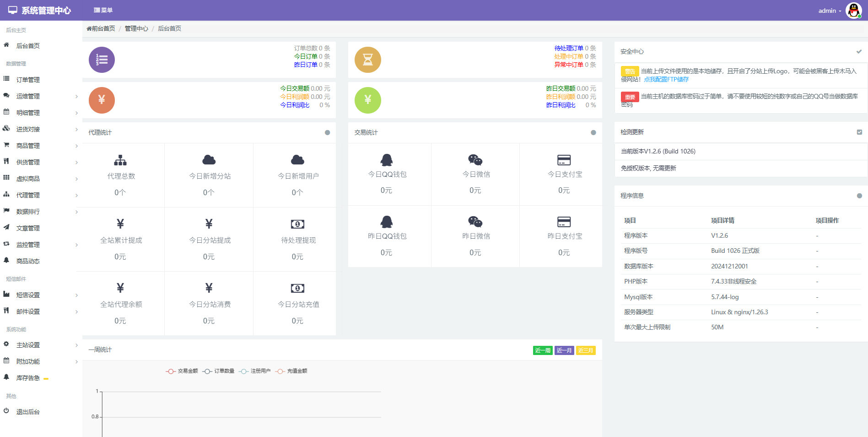Viewport: 868px width, 437px height.
Task: Click the purple order list icon
Action: pos(102,60)
